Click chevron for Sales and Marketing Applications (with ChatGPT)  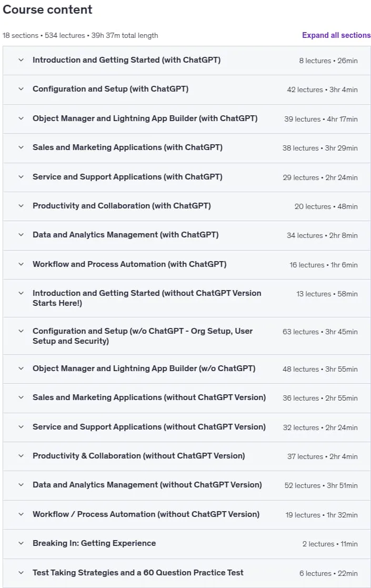coord(22,147)
